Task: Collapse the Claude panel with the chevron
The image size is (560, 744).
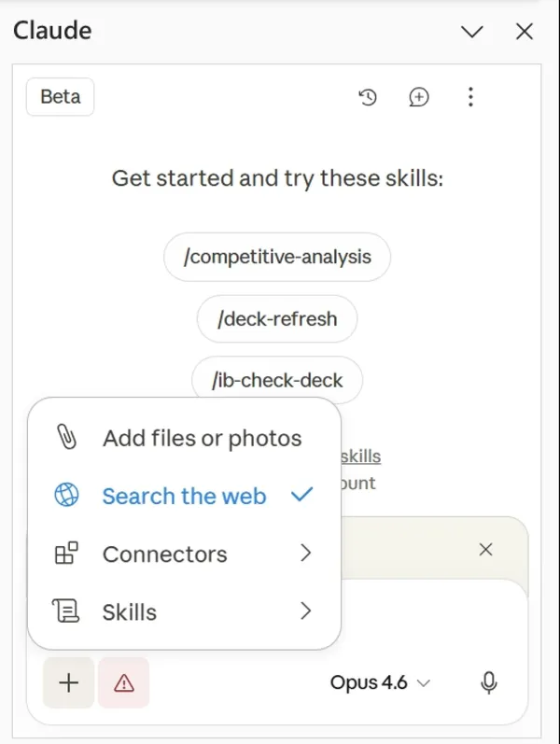Action: pyautogui.click(x=472, y=32)
